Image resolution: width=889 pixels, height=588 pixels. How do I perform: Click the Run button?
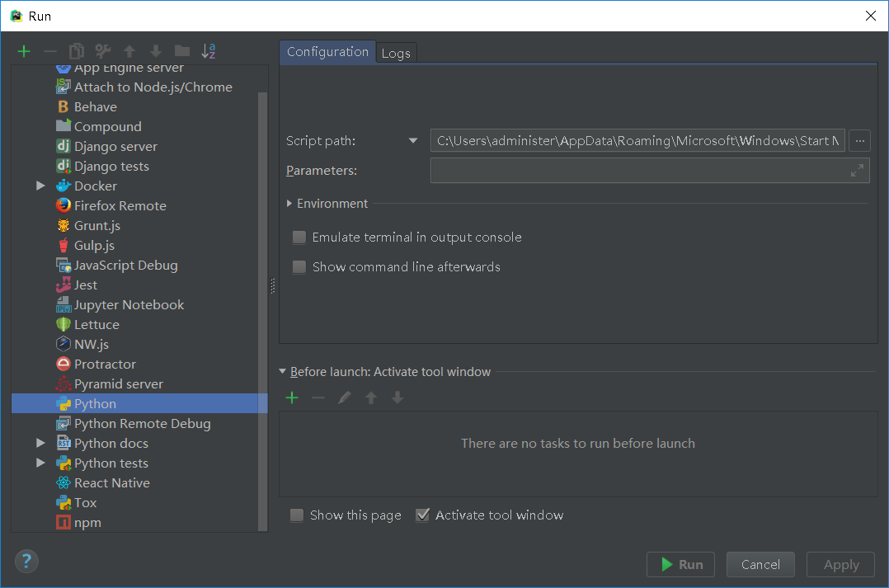click(680, 565)
